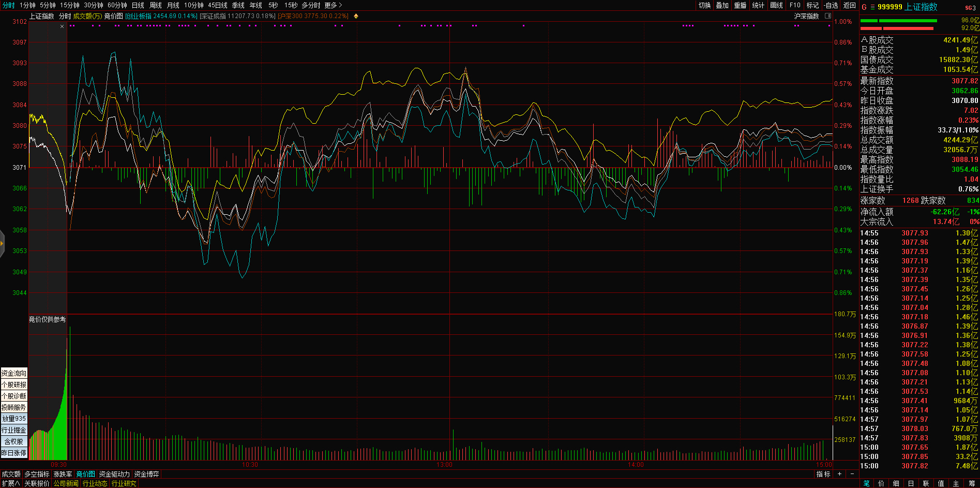Toggle 自选 watchlist for this index
This screenshot has height=488, width=980.
coord(831,5)
